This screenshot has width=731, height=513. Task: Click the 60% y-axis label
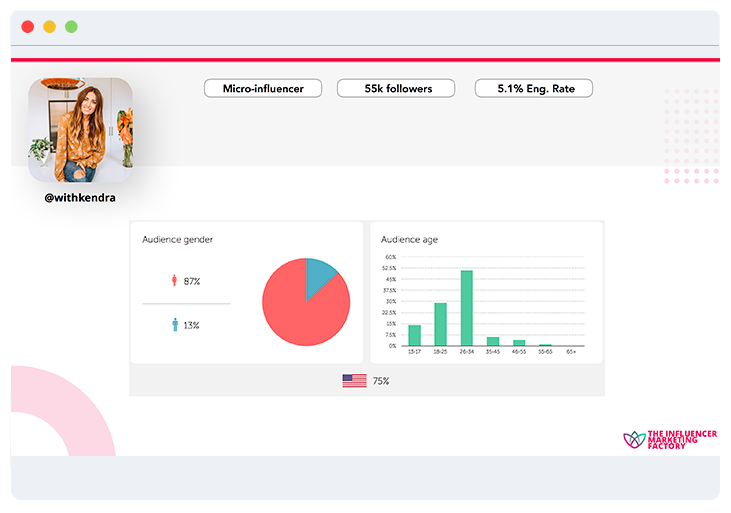pos(391,257)
